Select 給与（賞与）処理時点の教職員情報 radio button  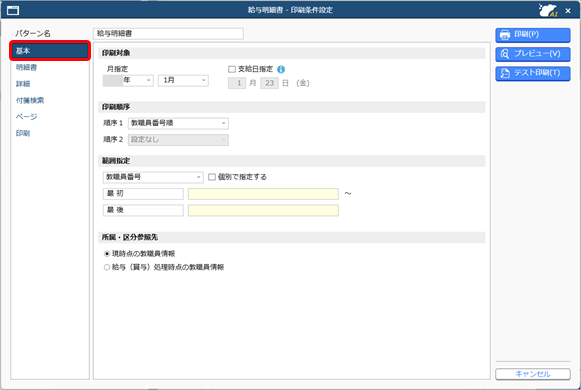pos(107,267)
